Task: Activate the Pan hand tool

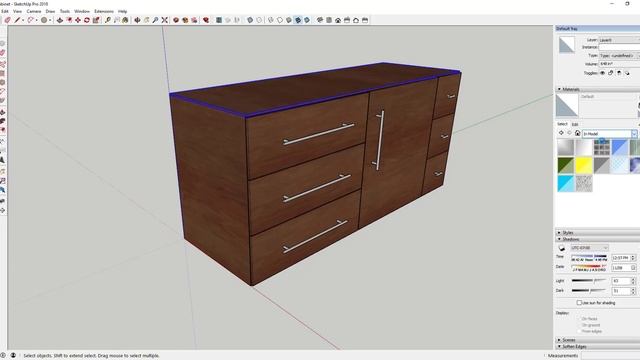Action: click(147, 20)
